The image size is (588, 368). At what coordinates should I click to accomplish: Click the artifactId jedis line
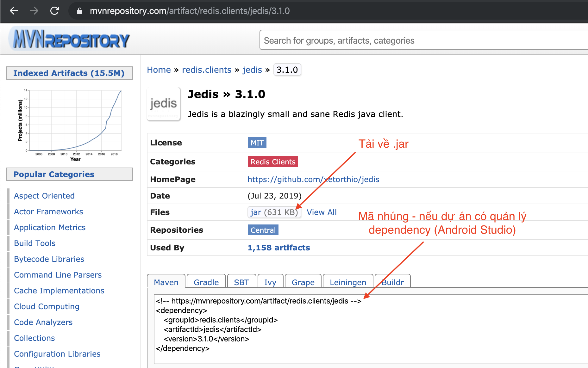(212, 329)
